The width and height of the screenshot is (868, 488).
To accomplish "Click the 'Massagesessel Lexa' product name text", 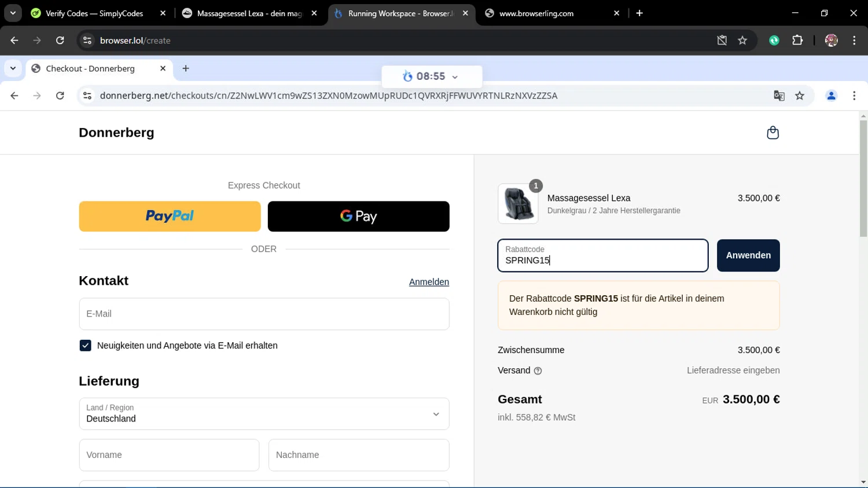I will tap(589, 198).
